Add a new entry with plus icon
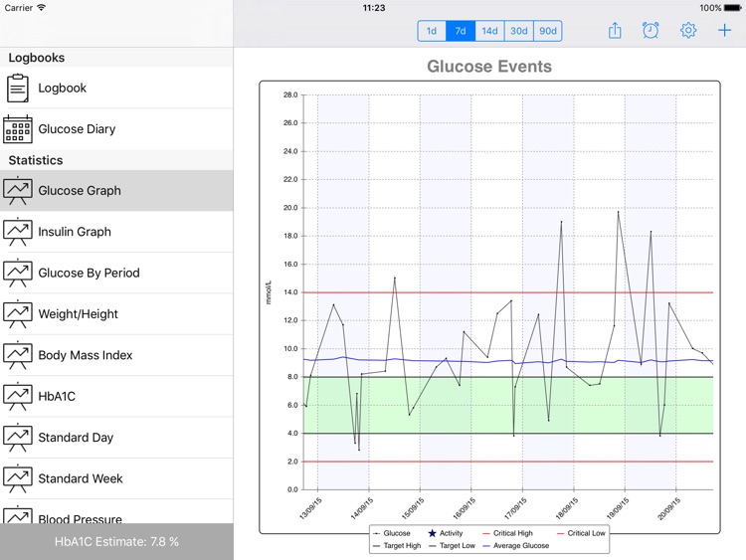 (725, 31)
